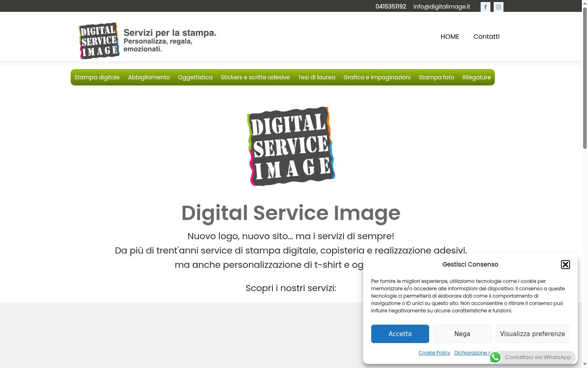Open the Stampa foto menu item
The image size is (588, 368).
point(437,77)
